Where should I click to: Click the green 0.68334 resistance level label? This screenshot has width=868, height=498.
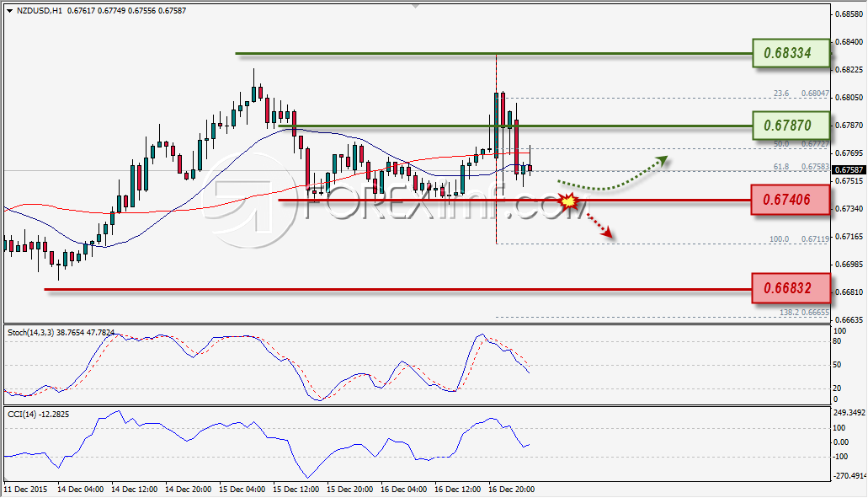click(791, 53)
